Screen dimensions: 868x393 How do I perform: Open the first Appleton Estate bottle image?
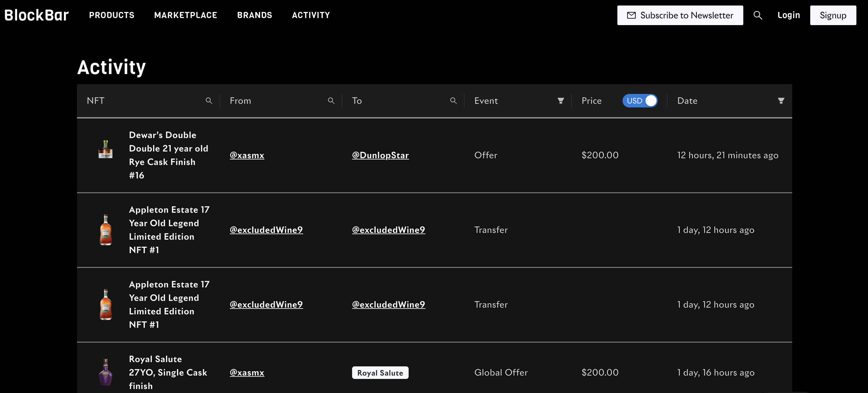(x=105, y=230)
